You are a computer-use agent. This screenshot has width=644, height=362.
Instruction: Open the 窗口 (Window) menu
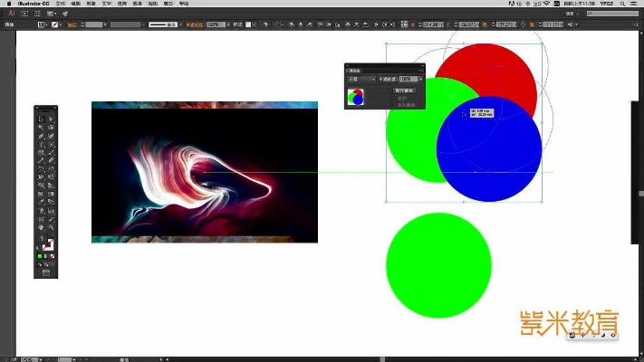tap(168, 4)
